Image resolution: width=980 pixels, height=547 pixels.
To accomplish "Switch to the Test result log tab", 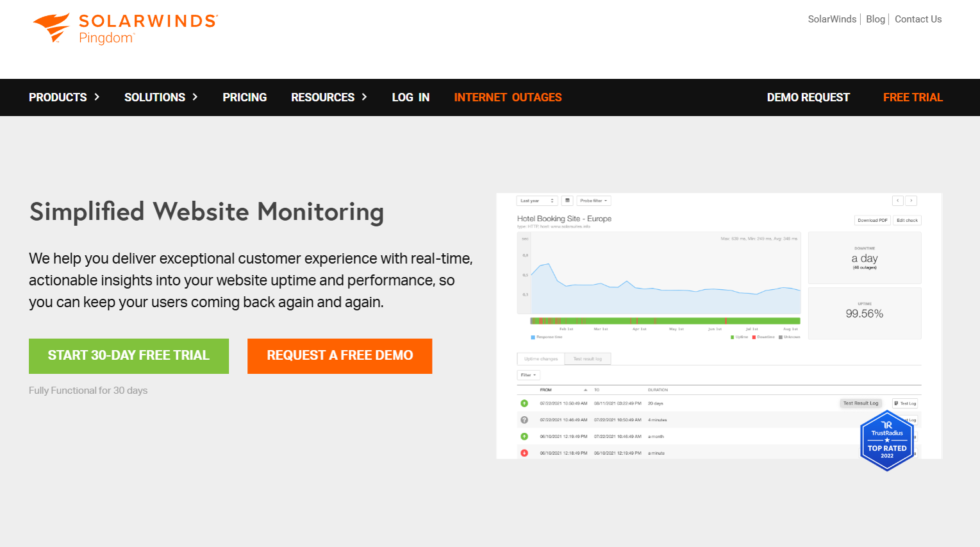I will (x=587, y=359).
